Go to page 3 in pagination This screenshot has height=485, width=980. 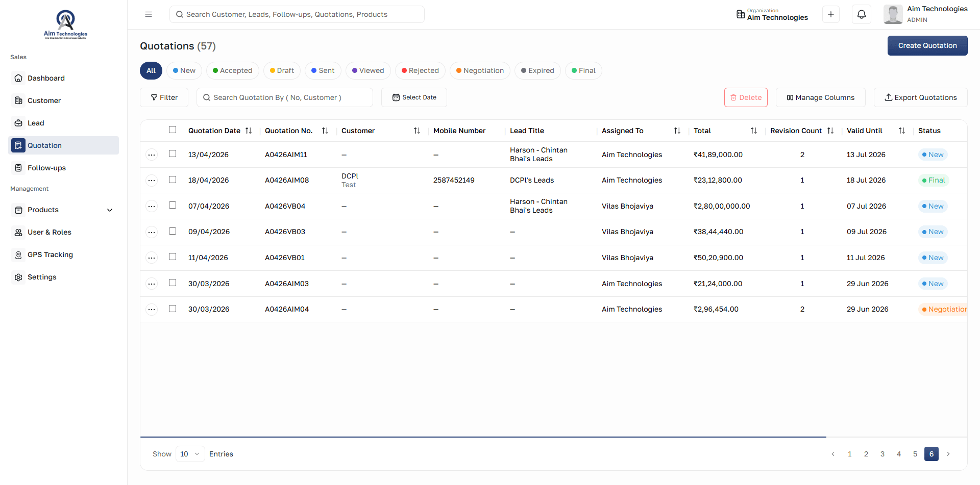pyautogui.click(x=883, y=454)
